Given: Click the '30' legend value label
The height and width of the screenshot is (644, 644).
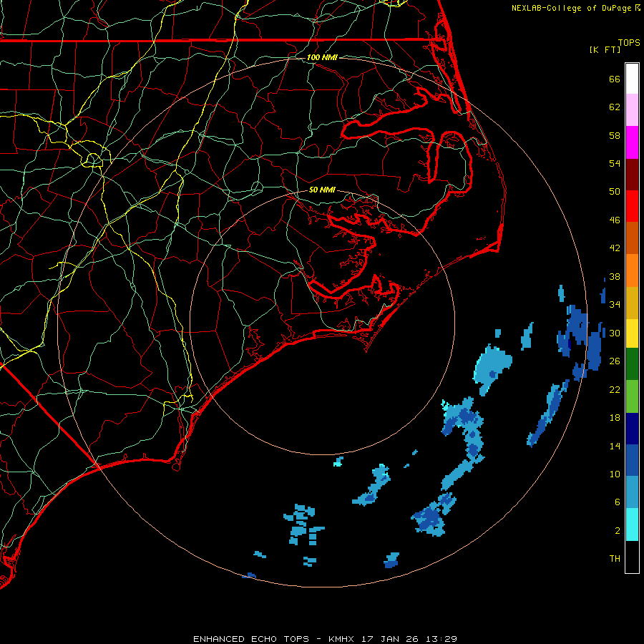Looking at the screenshot, I should point(615,333).
